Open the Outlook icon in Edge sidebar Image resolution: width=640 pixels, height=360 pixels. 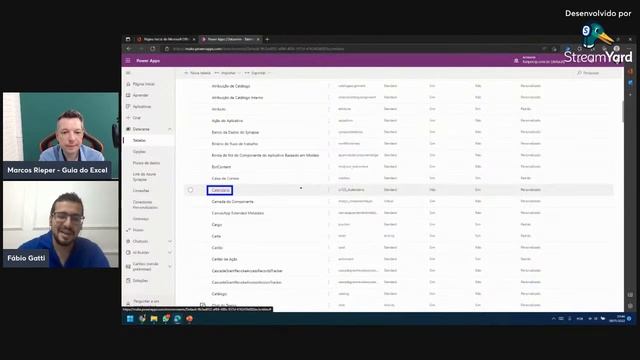click(x=631, y=83)
